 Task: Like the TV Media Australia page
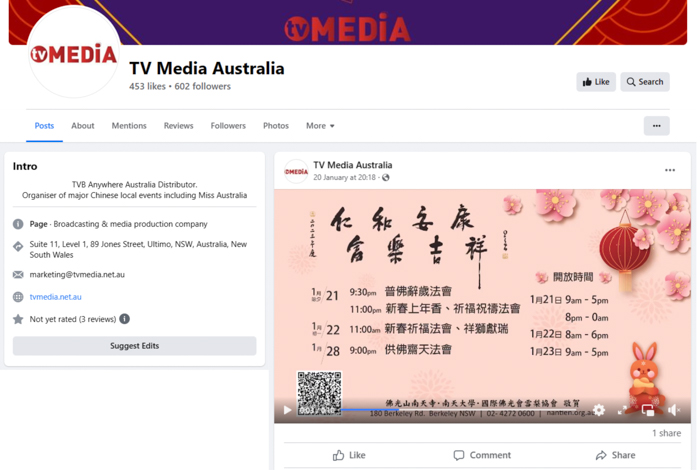click(x=596, y=82)
